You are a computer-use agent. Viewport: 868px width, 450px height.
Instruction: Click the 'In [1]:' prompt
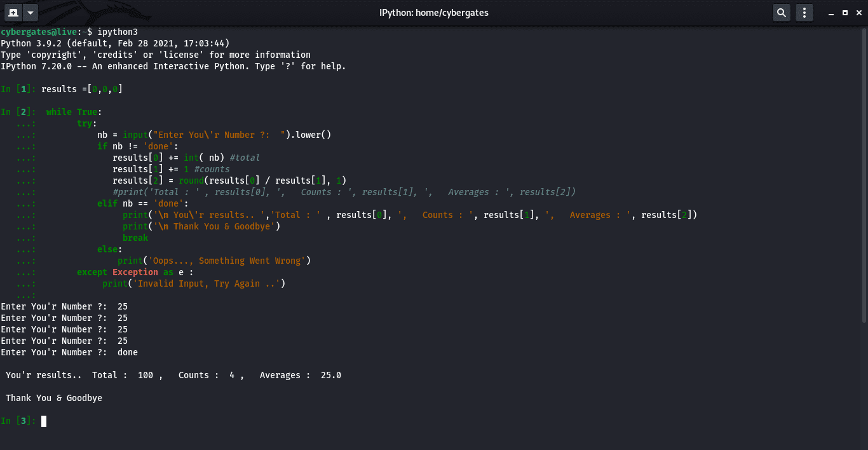[18, 89]
